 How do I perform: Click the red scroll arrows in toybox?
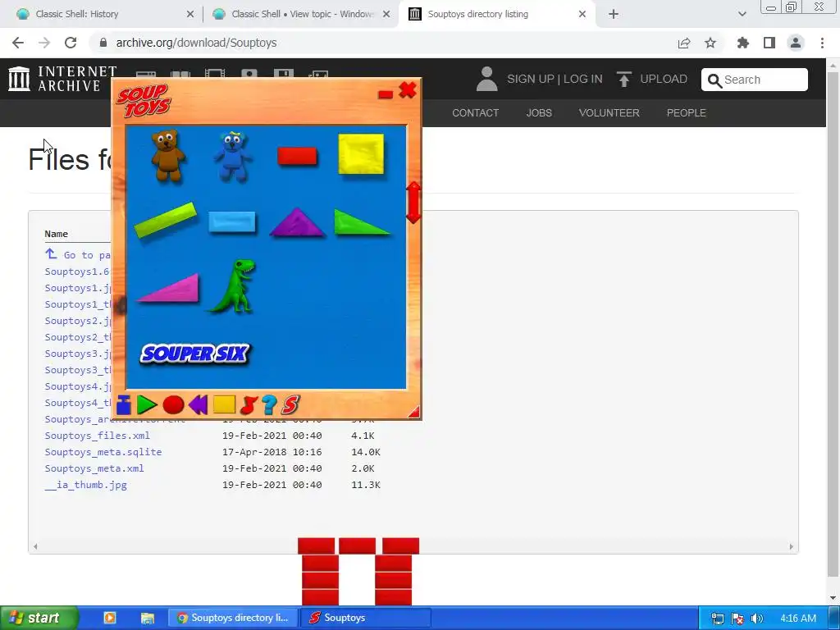pyautogui.click(x=413, y=203)
